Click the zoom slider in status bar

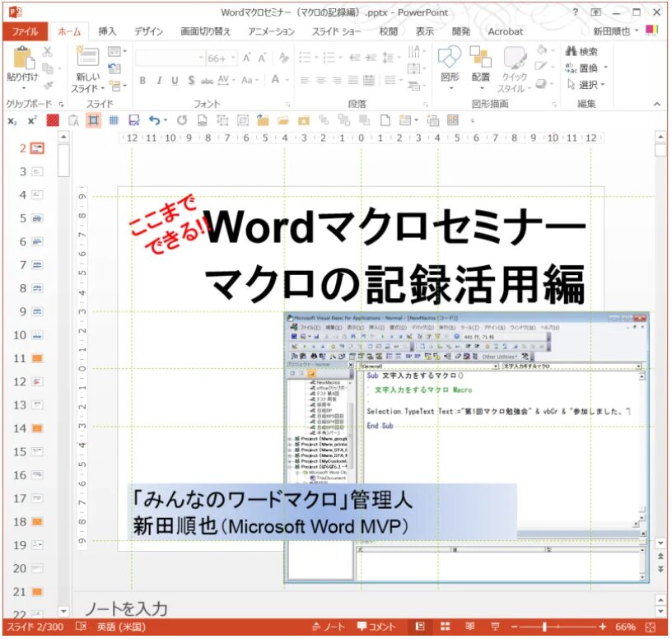click(544, 627)
